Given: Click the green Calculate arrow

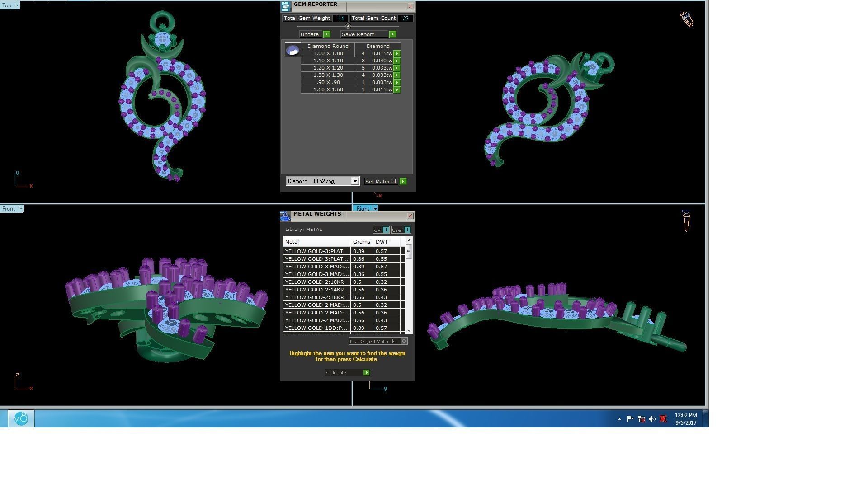Looking at the screenshot, I should point(367,373).
